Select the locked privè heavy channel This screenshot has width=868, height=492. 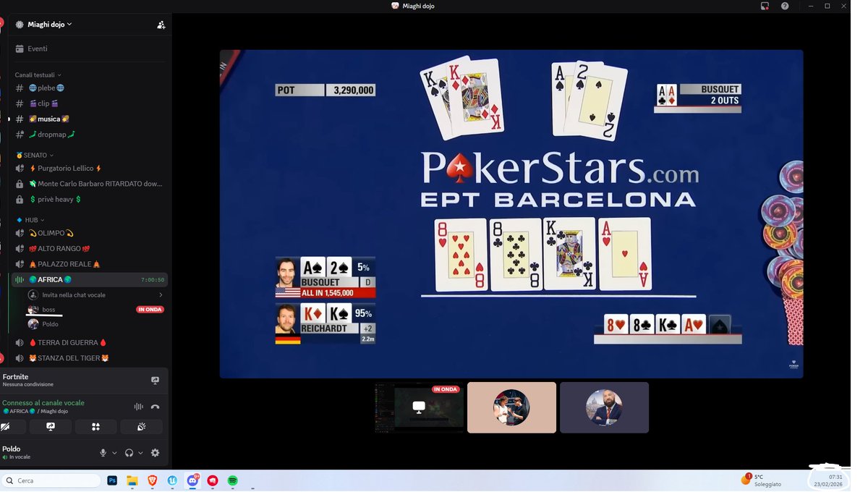(92, 199)
